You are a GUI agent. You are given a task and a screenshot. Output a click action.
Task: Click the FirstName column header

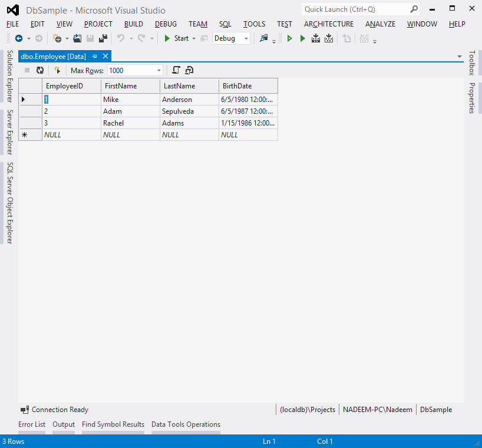click(130, 86)
